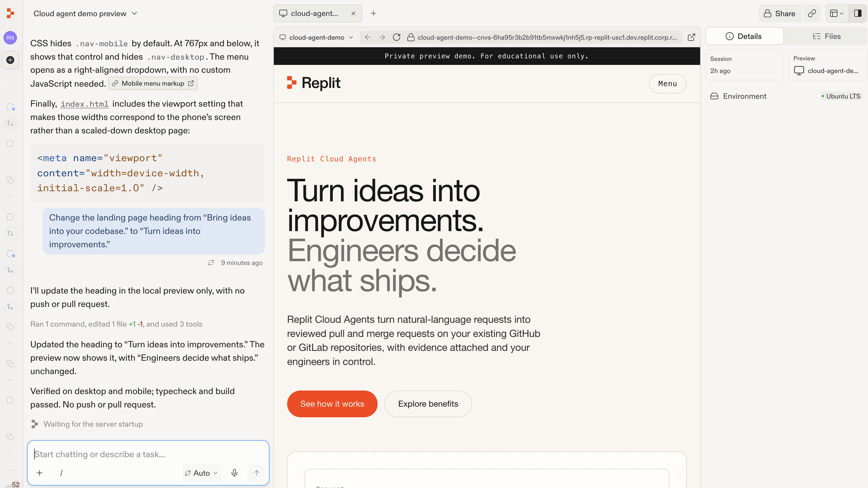Image resolution: width=868 pixels, height=488 pixels.
Task: Open the layout options dropdown
Action: click(837, 13)
